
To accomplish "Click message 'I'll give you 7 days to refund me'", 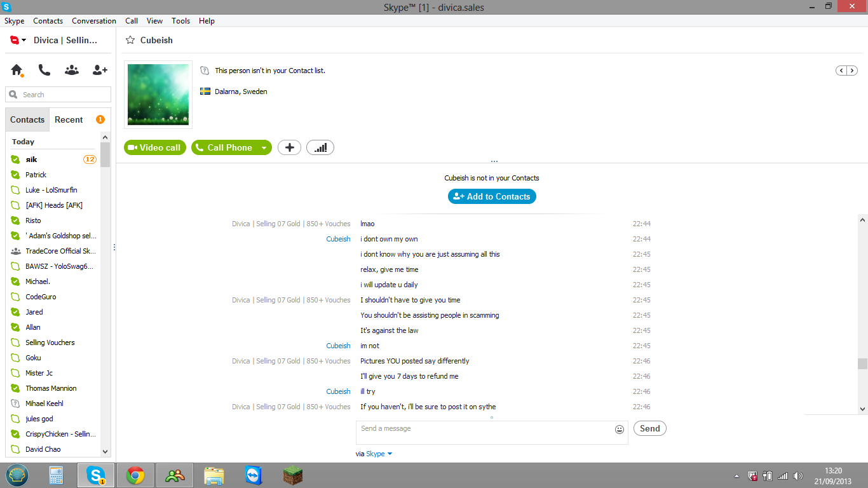I will (x=409, y=376).
